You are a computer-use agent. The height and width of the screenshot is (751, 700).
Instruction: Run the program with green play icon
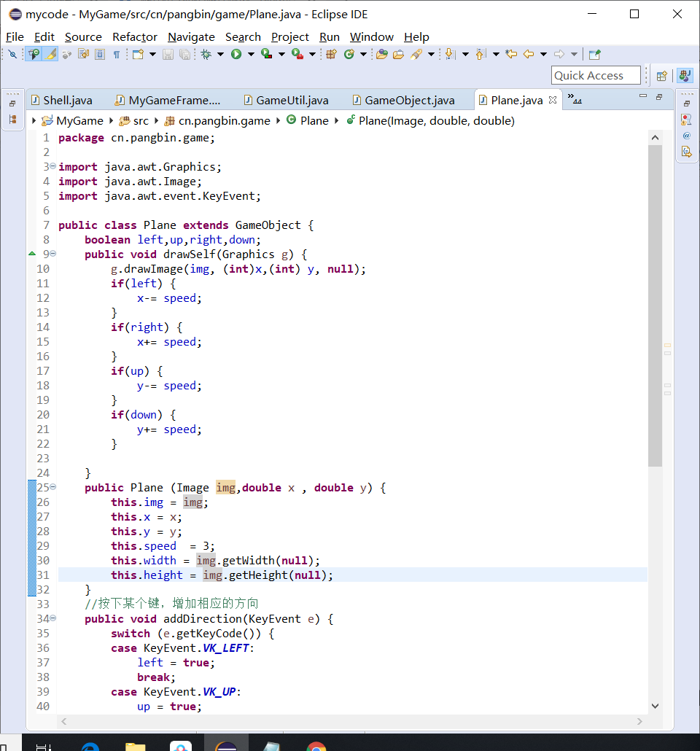(x=236, y=54)
